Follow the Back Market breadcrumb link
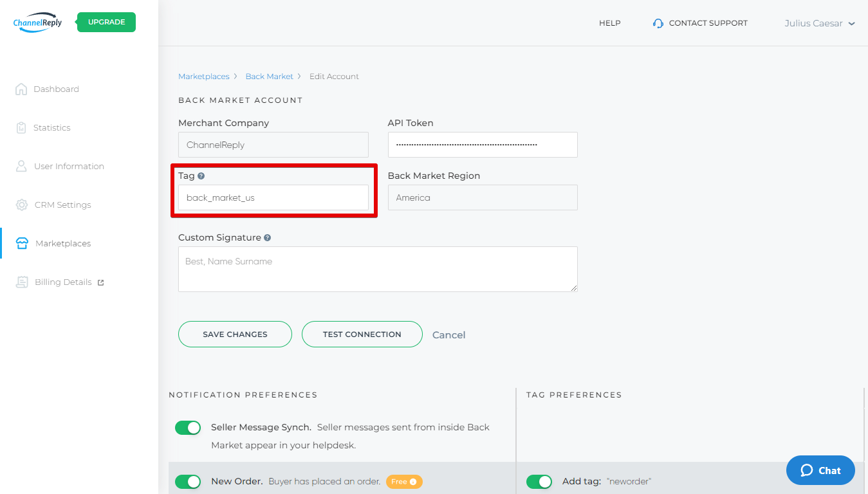The image size is (868, 494). pos(269,77)
